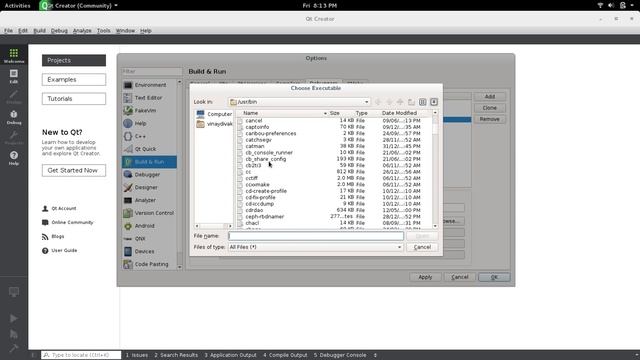Open Welcome mode in left sidebar
The height and width of the screenshot is (360, 640).
click(14, 55)
